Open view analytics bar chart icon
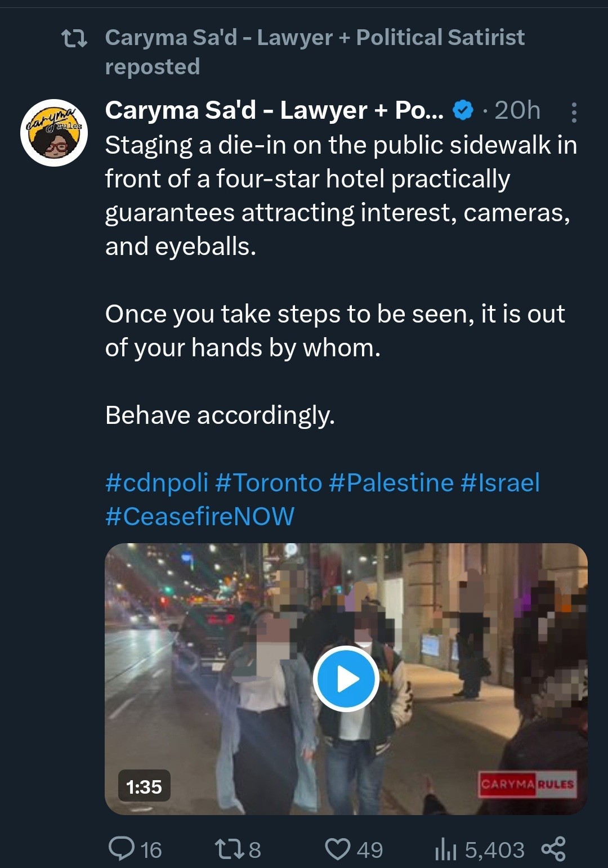Viewport: 608px width, 868px height. pos(445,849)
